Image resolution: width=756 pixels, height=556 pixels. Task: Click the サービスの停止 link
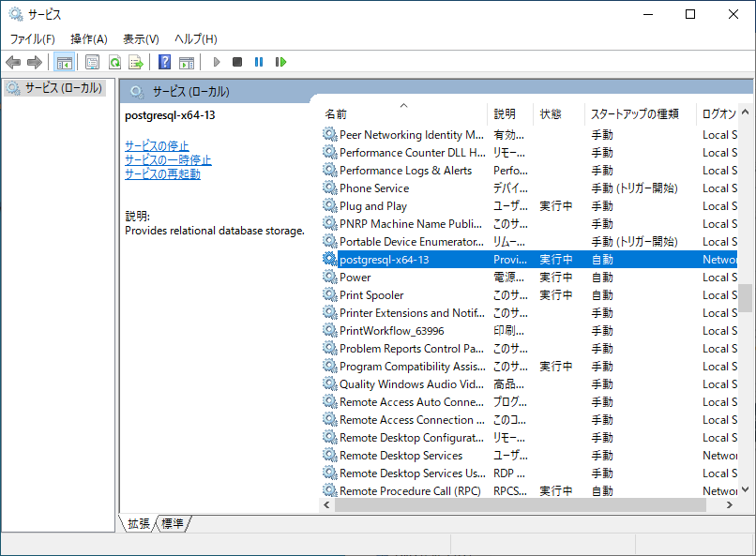click(157, 146)
